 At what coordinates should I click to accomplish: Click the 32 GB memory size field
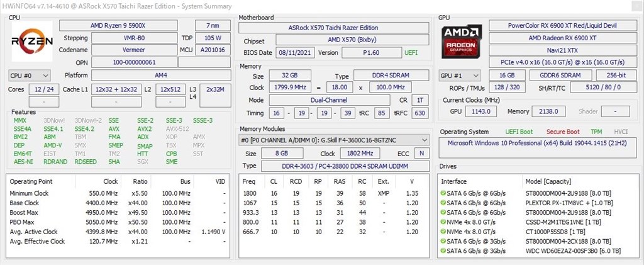tap(290, 76)
